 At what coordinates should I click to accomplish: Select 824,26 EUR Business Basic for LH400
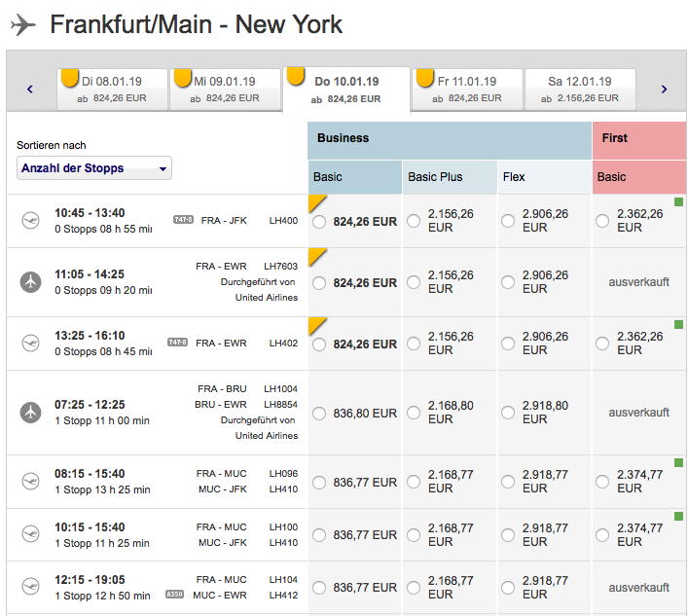(x=319, y=222)
